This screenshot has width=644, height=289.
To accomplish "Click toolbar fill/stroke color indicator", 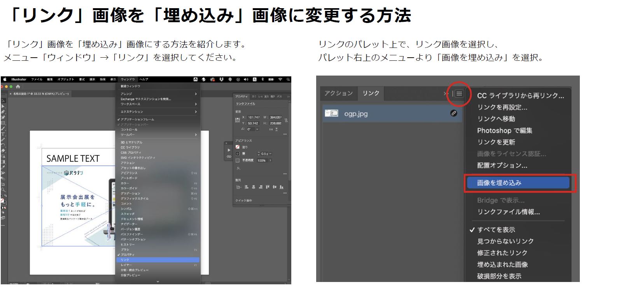I will pyautogui.click(x=3, y=201).
